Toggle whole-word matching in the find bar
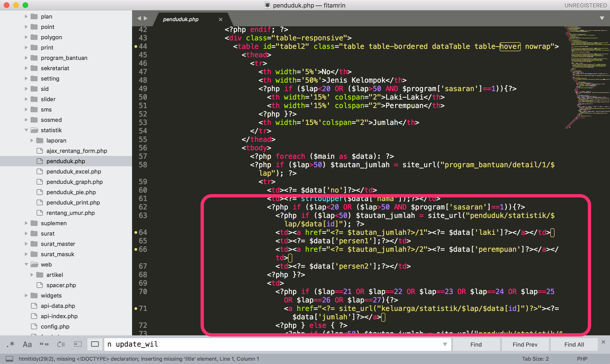The image size is (610, 364). click(x=44, y=344)
